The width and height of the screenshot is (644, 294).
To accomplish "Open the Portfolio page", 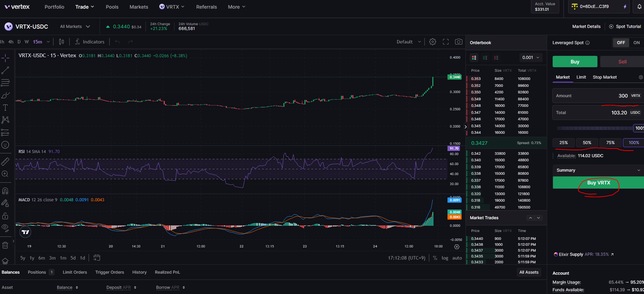I will [54, 7].
